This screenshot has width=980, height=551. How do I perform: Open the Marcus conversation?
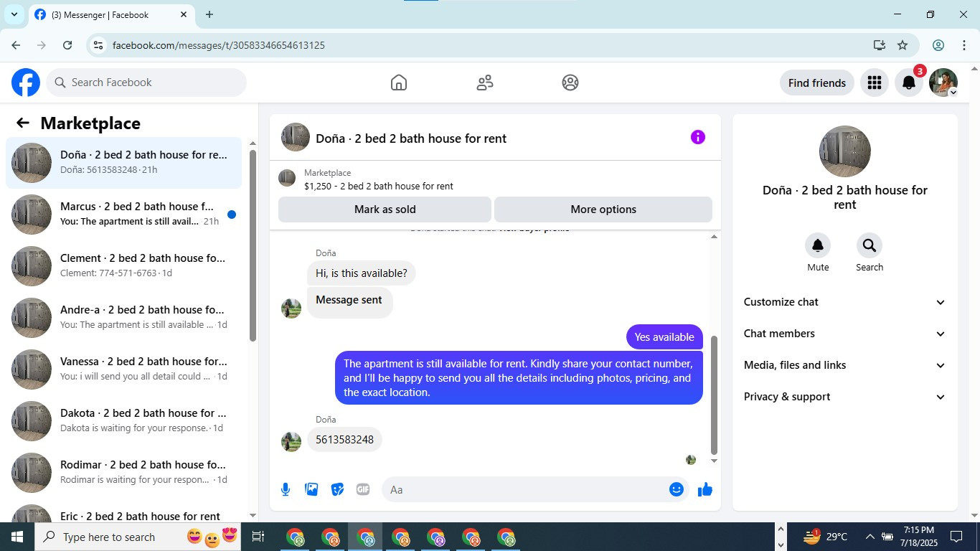tap(124, 214)
